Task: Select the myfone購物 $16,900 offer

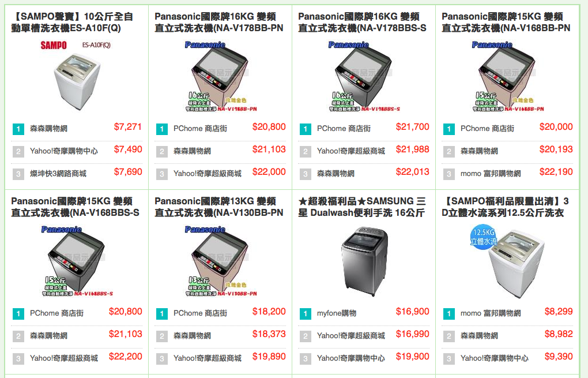Action: pos(364,313)
